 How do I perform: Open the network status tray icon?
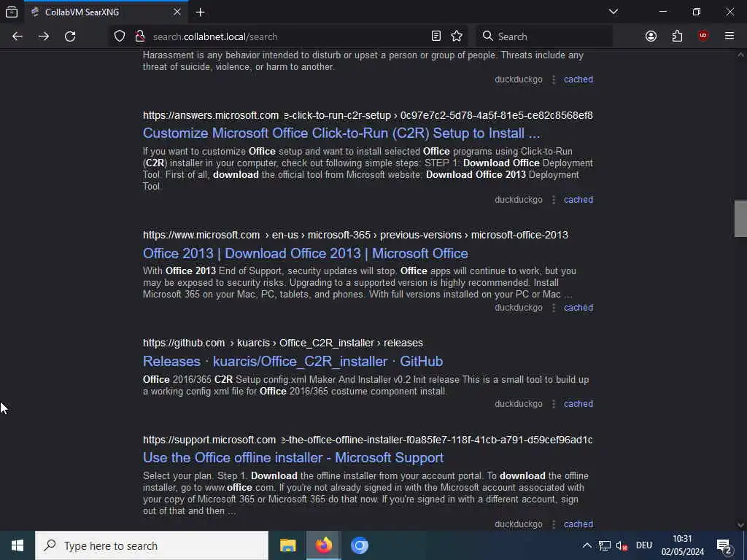[x=605, y=545]
